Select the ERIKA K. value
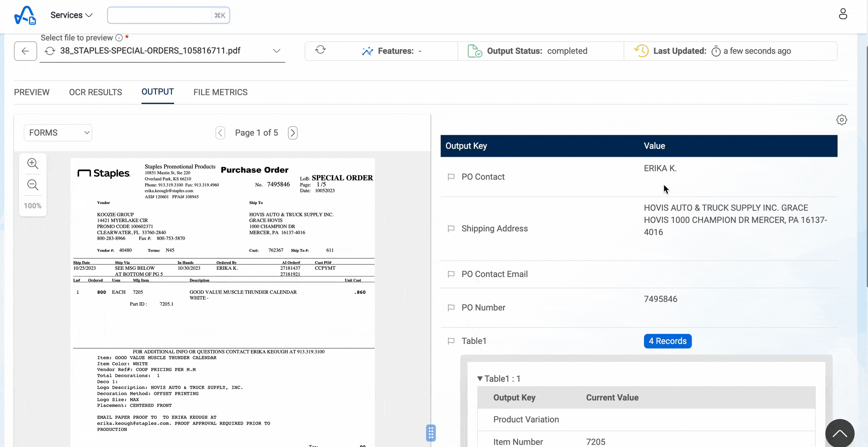The image size is (868, 447). tap(660, 168)
